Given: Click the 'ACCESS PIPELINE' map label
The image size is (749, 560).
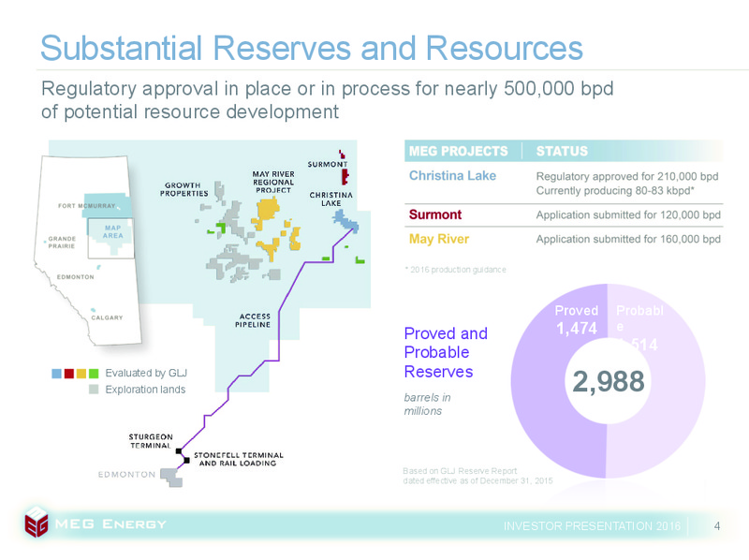Looking at the screenshot, I should [253, 320].
